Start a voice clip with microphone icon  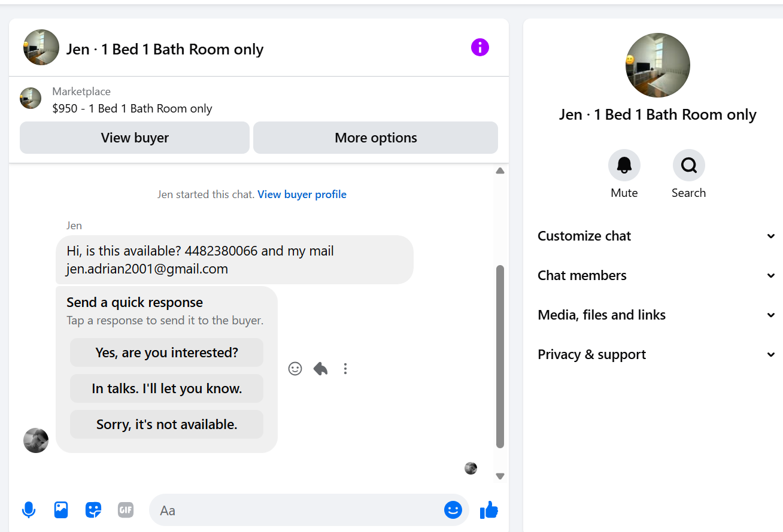29,510
